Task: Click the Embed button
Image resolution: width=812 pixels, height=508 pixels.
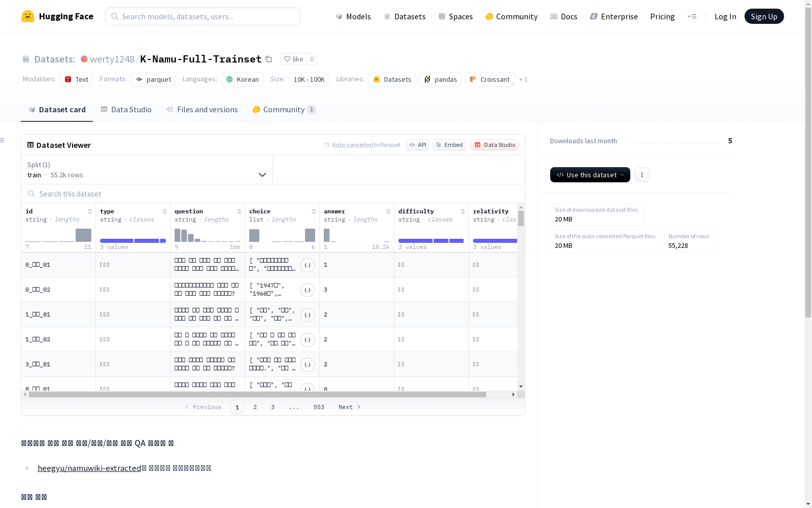Action: [449, 145]
